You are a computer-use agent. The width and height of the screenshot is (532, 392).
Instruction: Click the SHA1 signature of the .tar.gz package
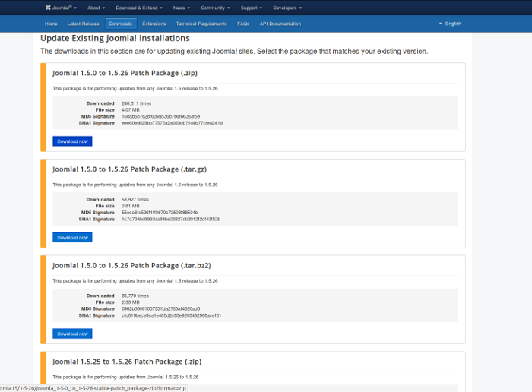pyautogui.click(x=171, y=219)
